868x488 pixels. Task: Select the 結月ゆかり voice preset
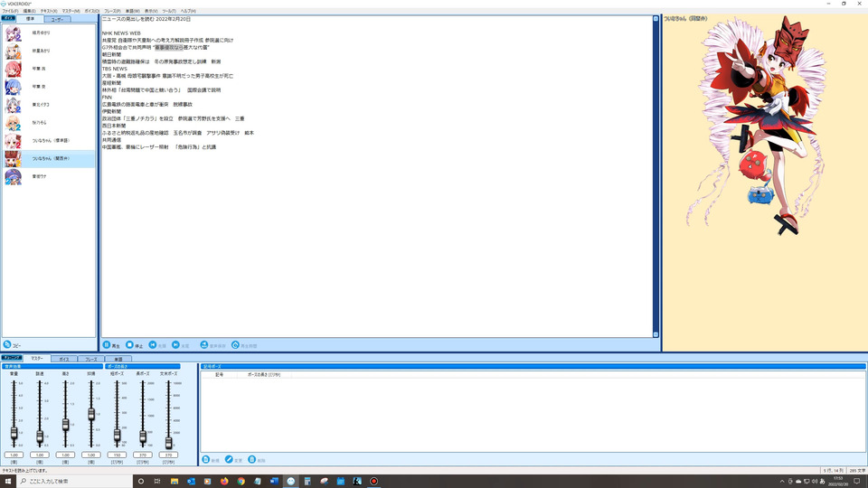[x=49, y=33]
